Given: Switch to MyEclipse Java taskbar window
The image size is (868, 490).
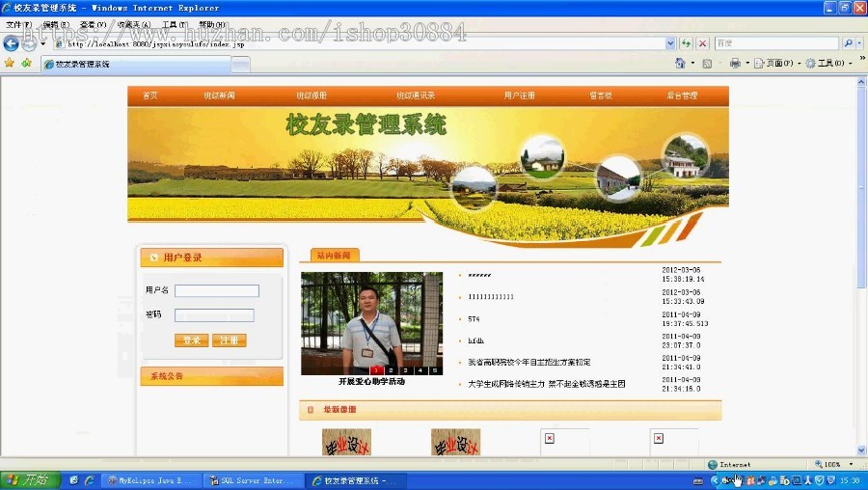Looking at the screenshot, I should click(x=150, y=480).
